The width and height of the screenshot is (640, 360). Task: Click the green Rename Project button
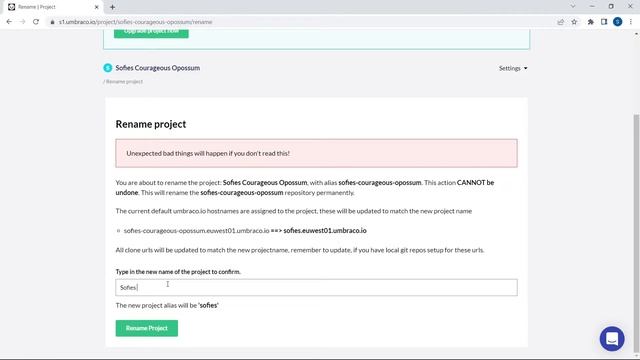[147, 328]
